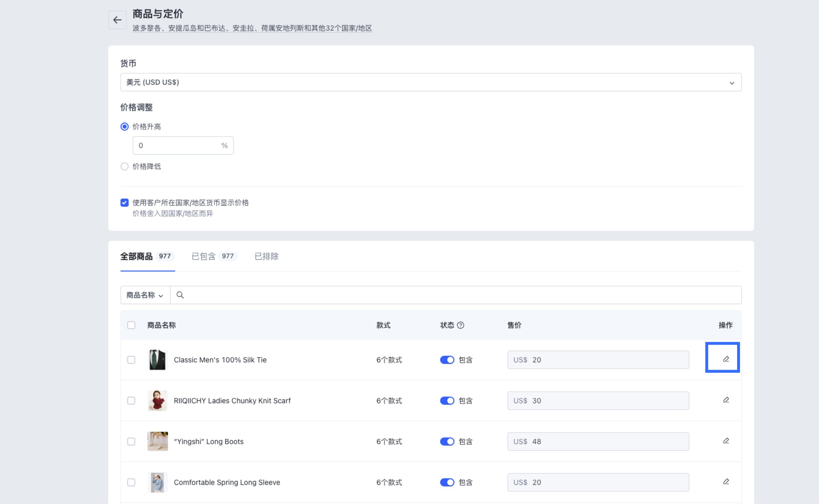
Task: Click the Ladies Chunky Knit Scarf price field
Action: [598, 401]
